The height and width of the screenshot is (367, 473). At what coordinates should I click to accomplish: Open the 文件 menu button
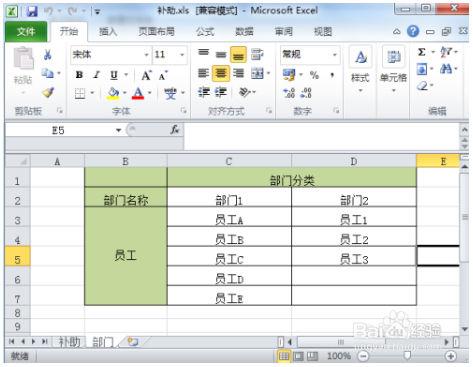(x=26, y=32)
